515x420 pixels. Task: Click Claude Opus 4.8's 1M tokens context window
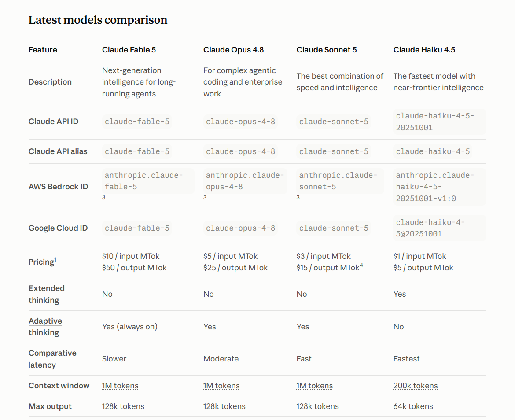tap(221, 386)
